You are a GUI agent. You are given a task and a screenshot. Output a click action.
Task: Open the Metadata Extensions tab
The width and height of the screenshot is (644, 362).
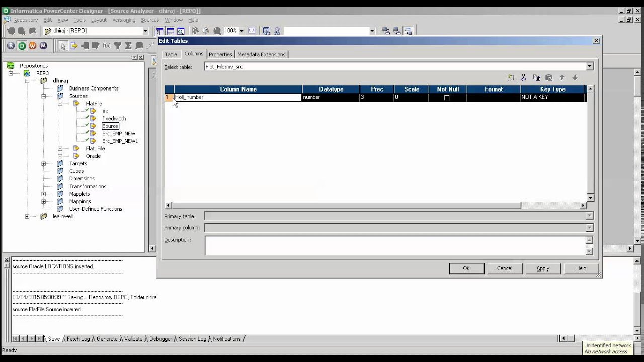(262, 54)
